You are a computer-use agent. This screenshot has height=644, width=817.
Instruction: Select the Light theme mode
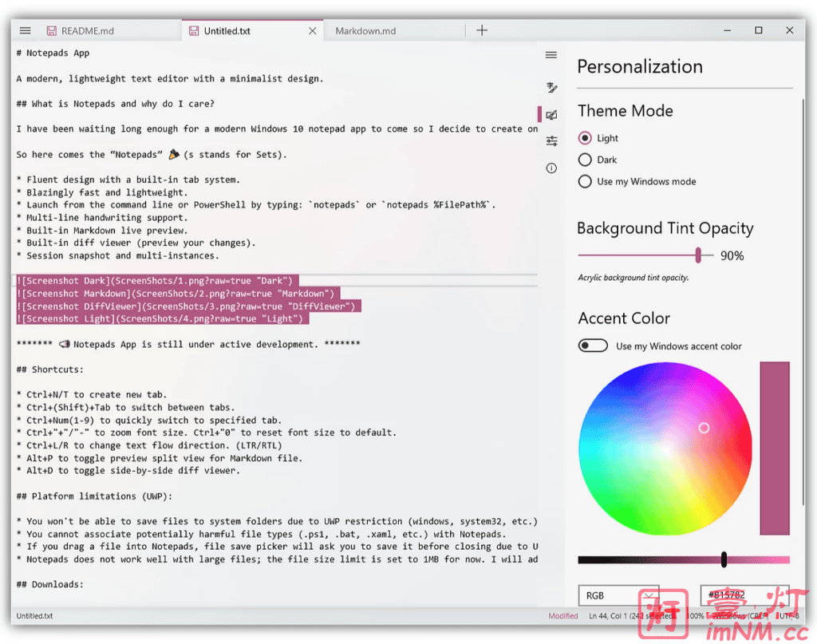click(x=585, y=137)
